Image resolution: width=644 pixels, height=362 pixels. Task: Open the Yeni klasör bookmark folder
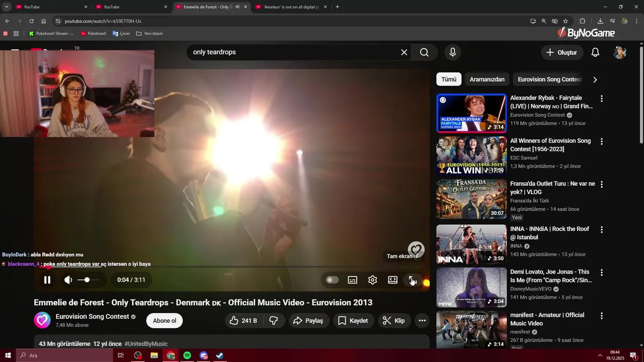click(x=149, y=34)
